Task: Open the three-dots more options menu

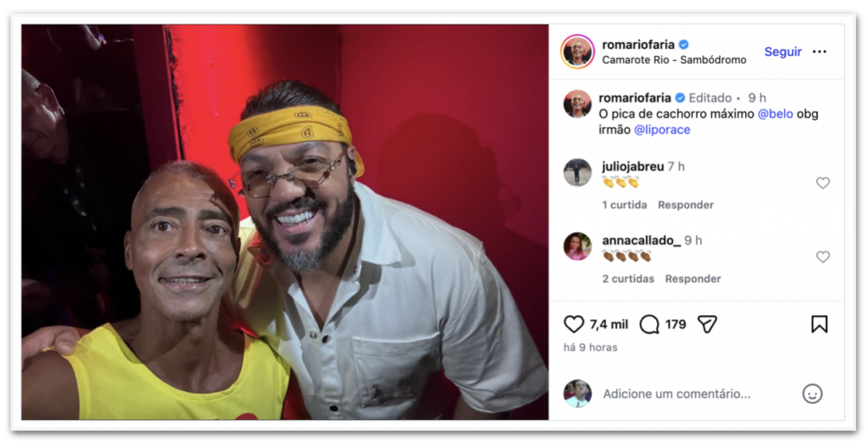Action: [820, 52]
